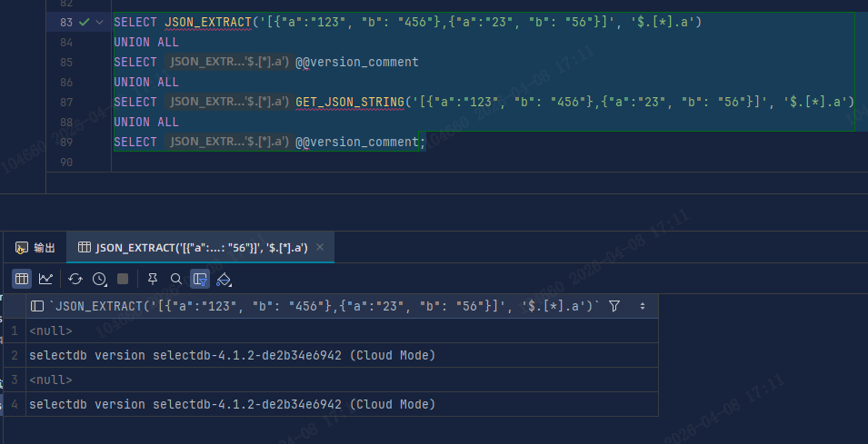Open chart view of results

pyautogui.click(x=45, y=279)
